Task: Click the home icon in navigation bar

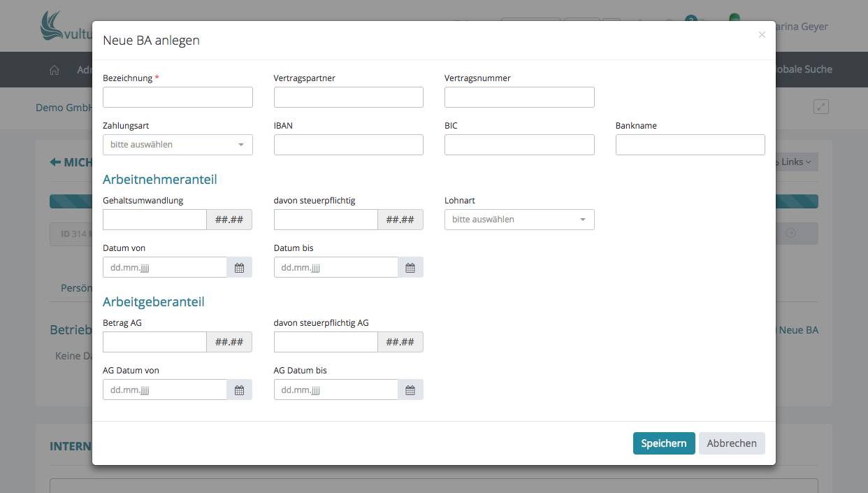Action: point(55,70)
